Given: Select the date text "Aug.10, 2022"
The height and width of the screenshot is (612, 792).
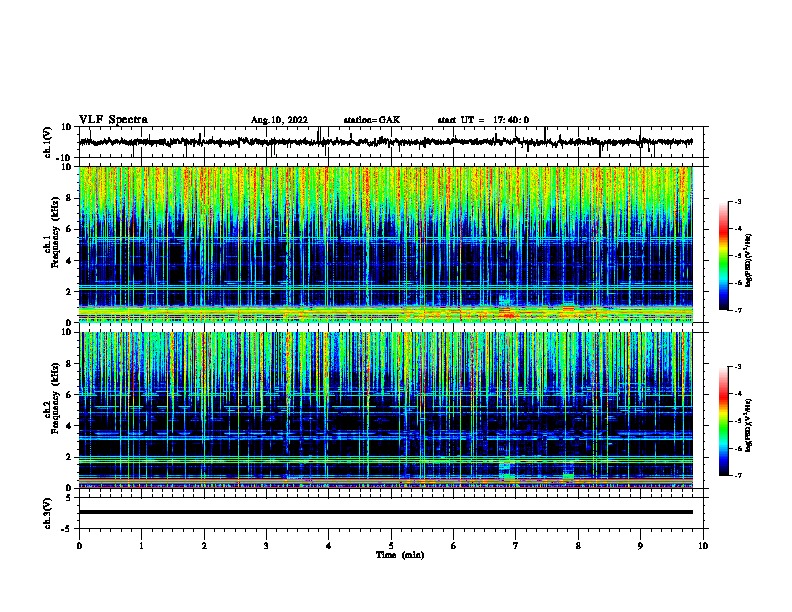Looking at the screenshot, I should (279, 120).
